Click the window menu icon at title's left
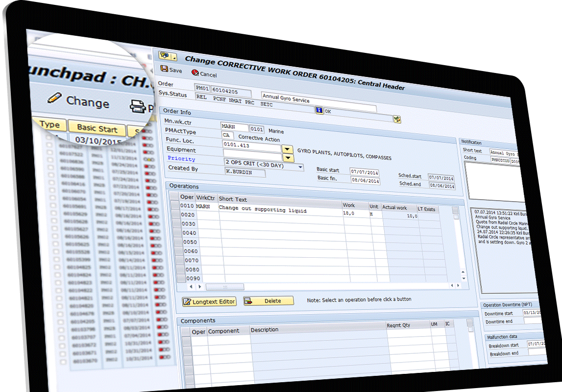Viewport: 562px width, 392px height. click(165, 55)
